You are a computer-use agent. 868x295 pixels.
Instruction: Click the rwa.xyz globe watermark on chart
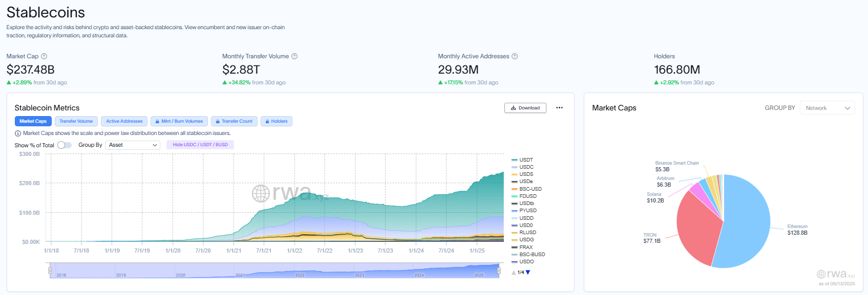261,193
